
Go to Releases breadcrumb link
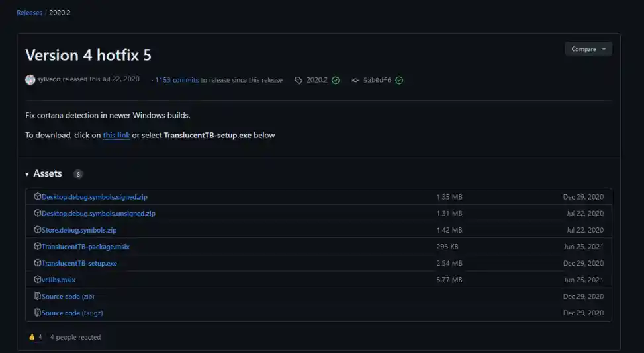[29, 13]
